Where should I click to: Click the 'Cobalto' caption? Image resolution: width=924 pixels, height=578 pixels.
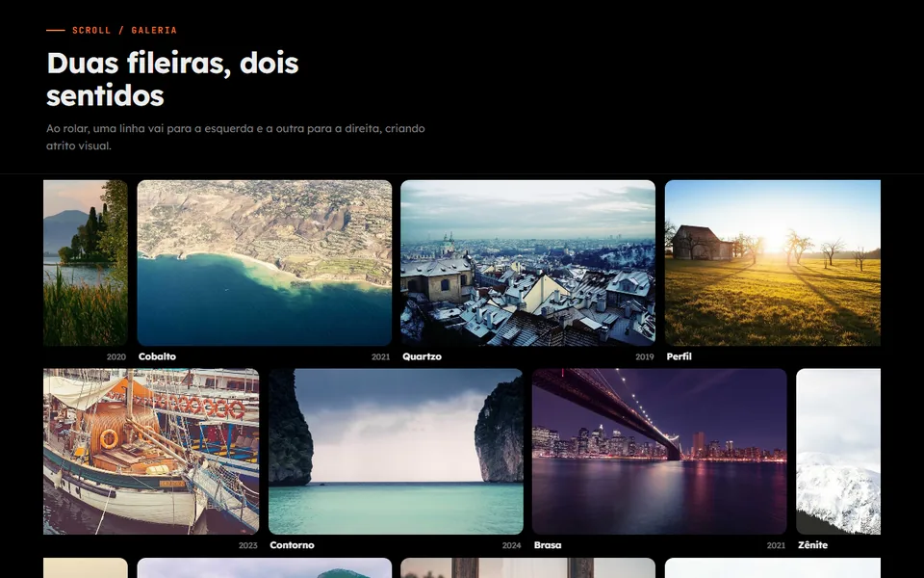tap(157, 356)
